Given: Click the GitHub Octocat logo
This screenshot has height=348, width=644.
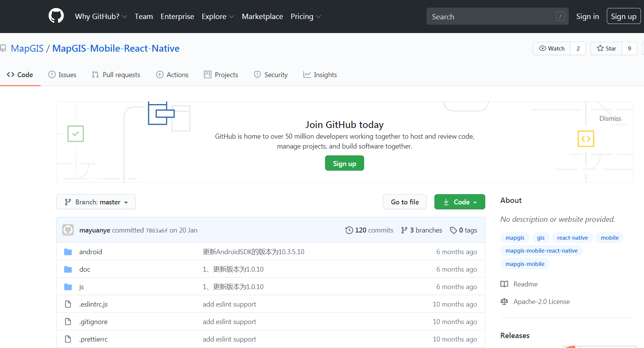Looking at the screenshot, I should (56, 16).
